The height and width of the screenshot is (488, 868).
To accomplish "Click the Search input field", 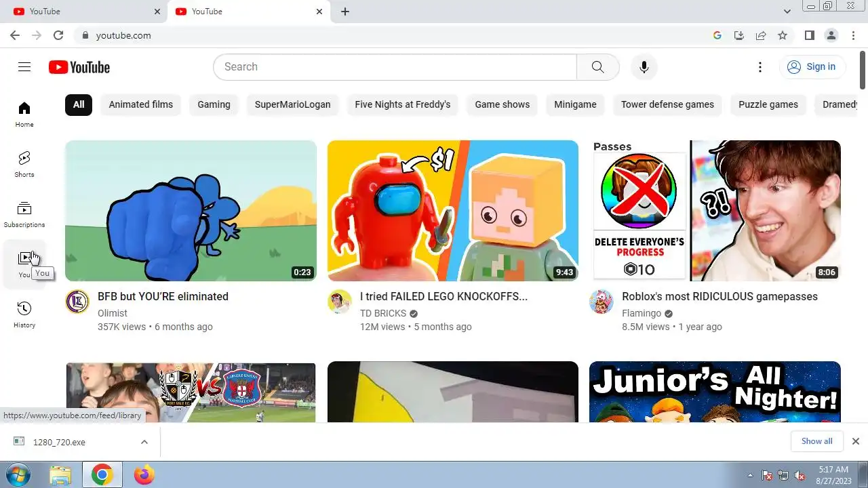I will tap(395, 66).
